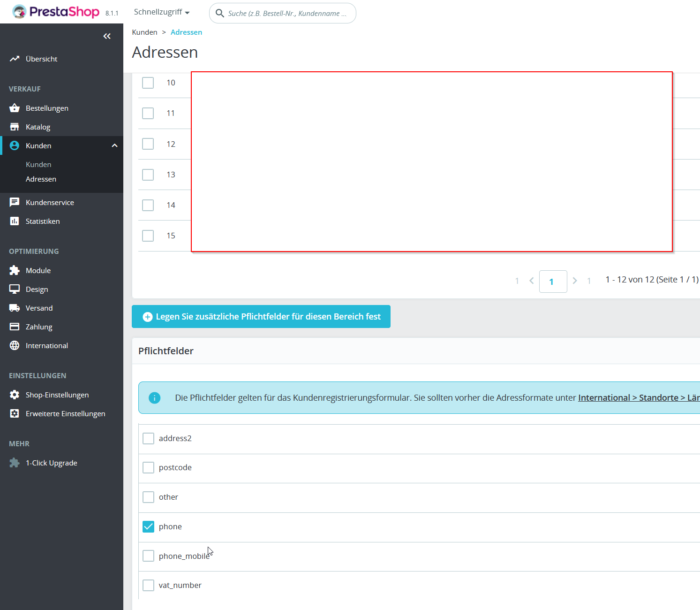Click the Versand truck icon
Viewport: 700px width, 610px height.
pos(15,308)
